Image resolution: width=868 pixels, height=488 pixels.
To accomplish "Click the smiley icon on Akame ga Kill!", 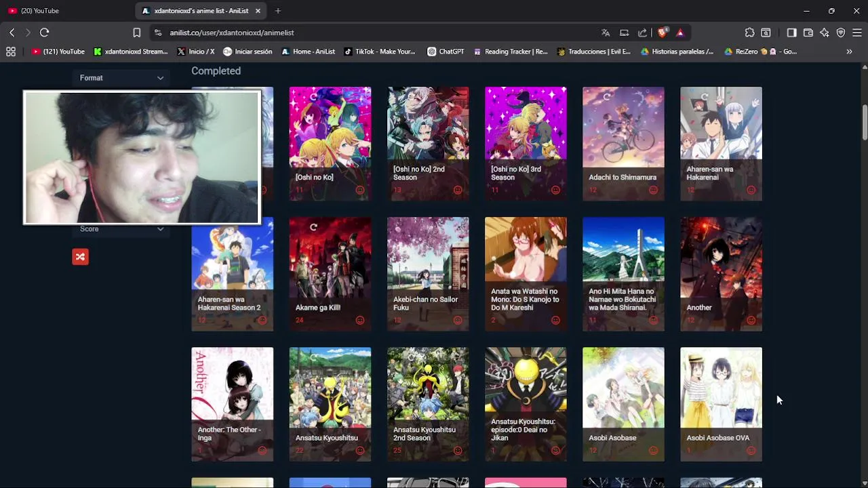I will (x=360, y=320).
